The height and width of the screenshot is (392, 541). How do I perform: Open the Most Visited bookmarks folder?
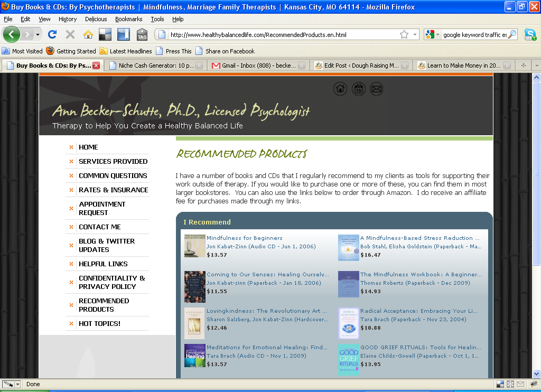[x=22, y=51]
